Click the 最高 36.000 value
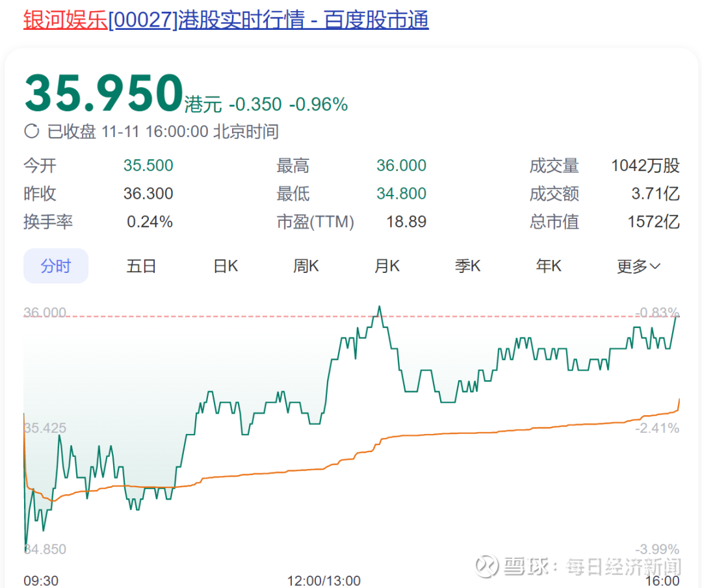The image size is (702, 588). pos(401,166)
